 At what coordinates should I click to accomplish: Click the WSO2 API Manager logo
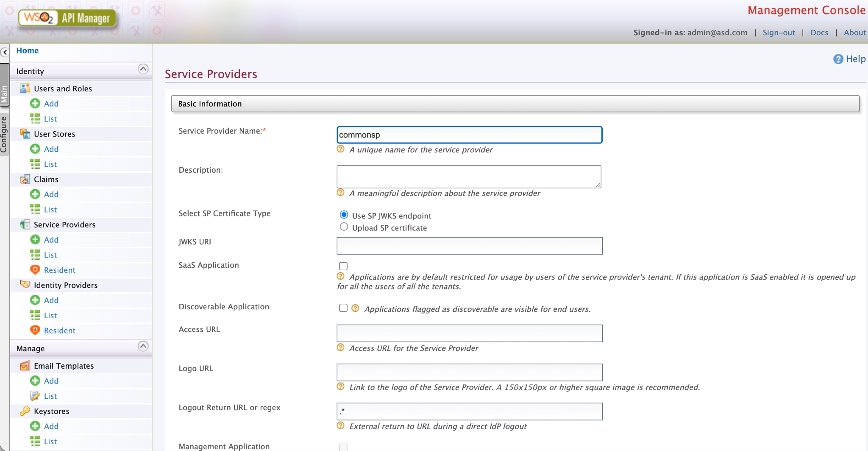pyautogui.click(x=67, y=18)
